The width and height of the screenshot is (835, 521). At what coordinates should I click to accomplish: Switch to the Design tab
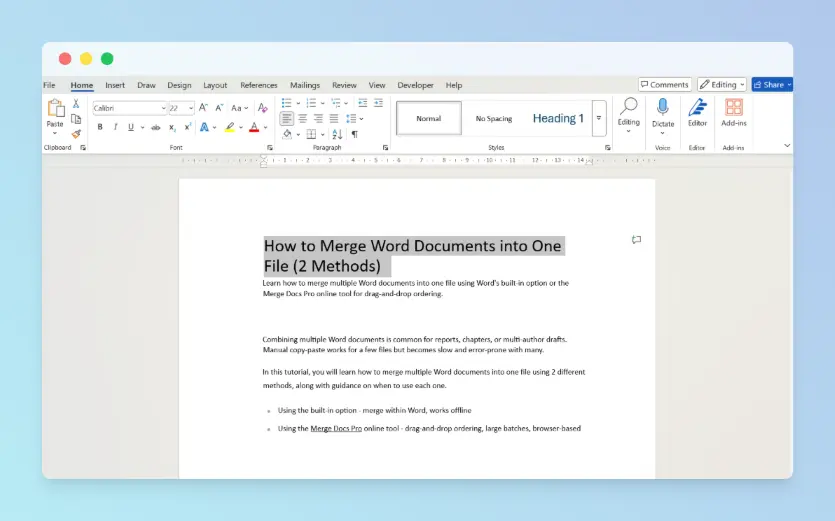(x=179, y=85)
